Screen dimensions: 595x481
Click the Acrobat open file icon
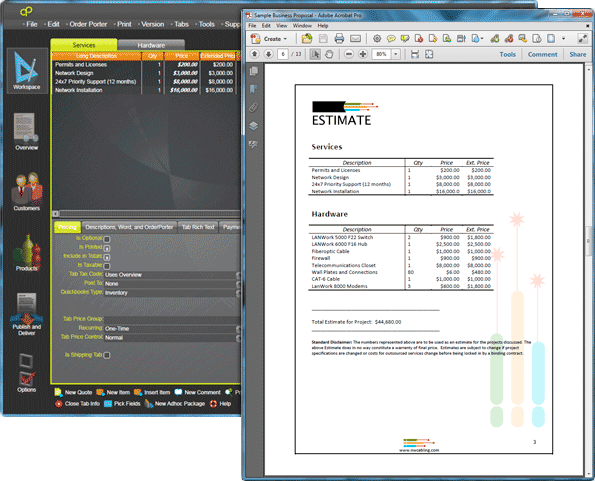tap(307, 38)
